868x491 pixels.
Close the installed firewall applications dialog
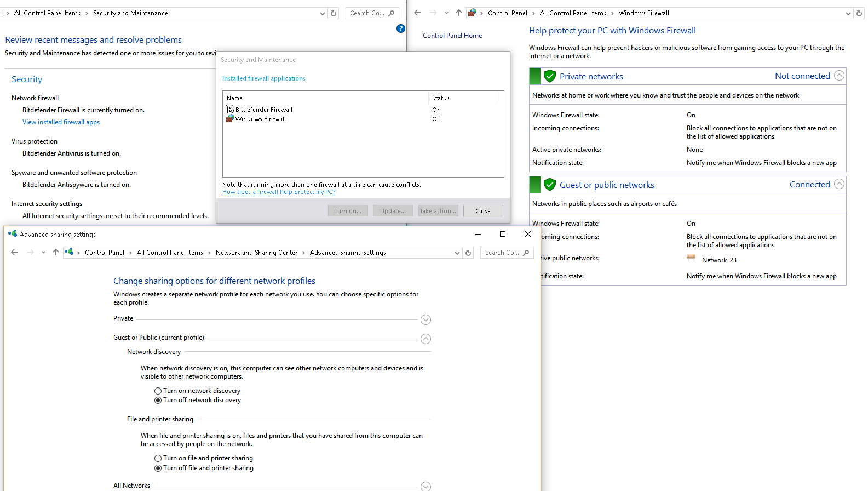point(483,211)
